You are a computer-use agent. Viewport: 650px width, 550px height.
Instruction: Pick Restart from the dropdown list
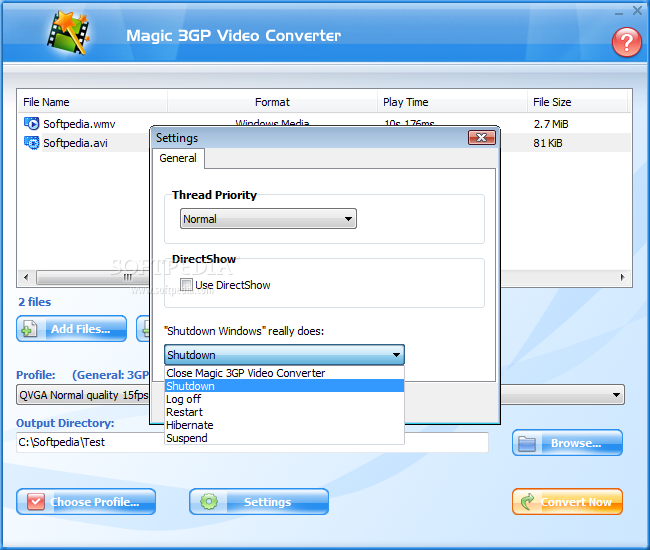[x=284, y=412]
